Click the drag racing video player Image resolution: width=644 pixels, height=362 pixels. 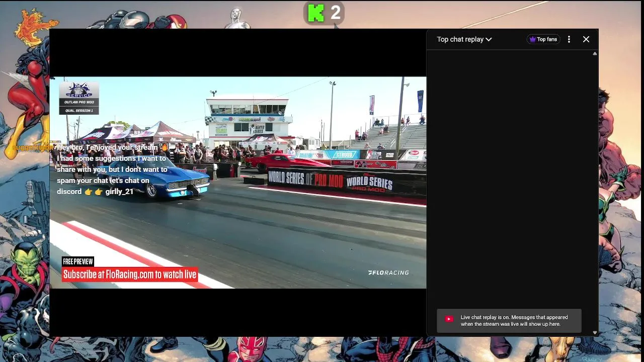point(238,183)
